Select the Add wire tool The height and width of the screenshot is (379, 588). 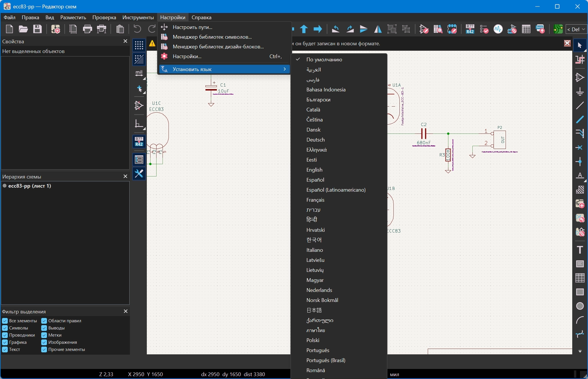pyautogui.click(x=580, y=105)
